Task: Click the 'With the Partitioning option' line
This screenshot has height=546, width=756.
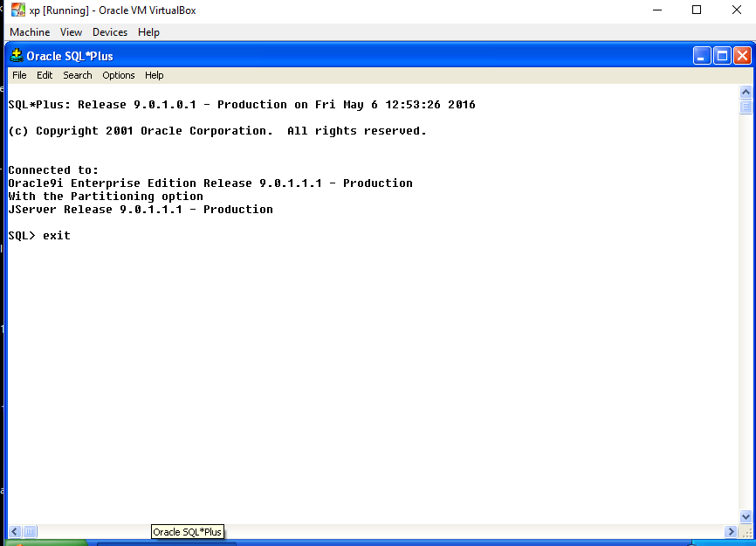Action: pos(106,196)
